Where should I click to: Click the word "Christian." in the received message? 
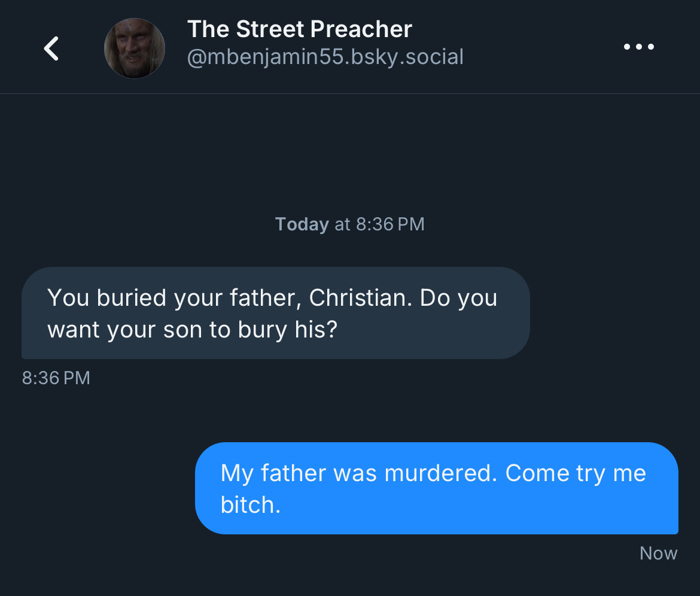click(x=361, y=298)
